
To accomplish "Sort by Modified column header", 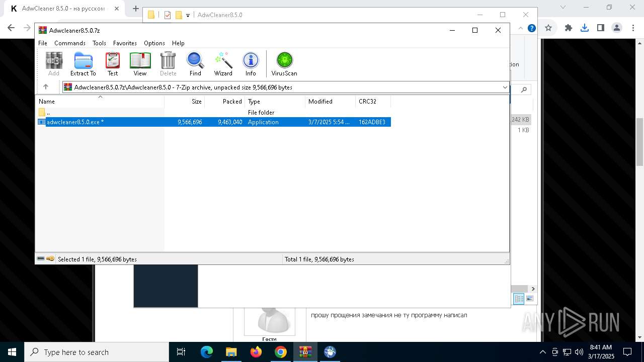I will coord(330,101).
